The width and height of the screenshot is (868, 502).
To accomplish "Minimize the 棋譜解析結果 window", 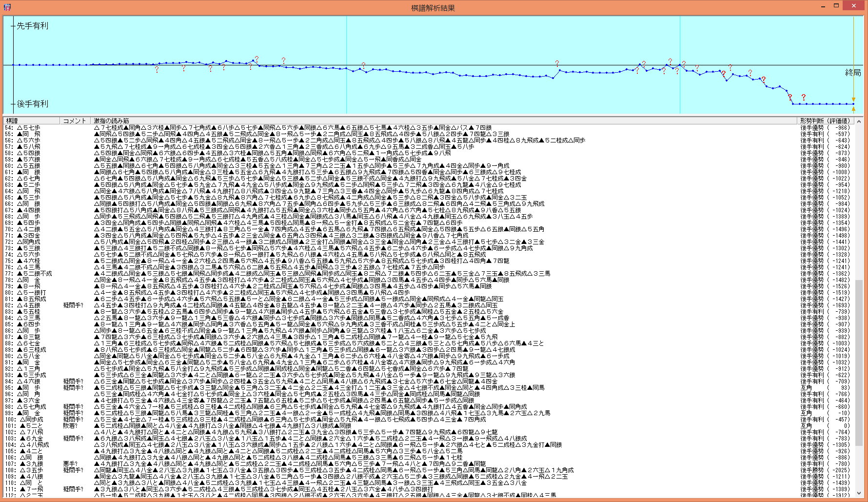I will point(823,6).
